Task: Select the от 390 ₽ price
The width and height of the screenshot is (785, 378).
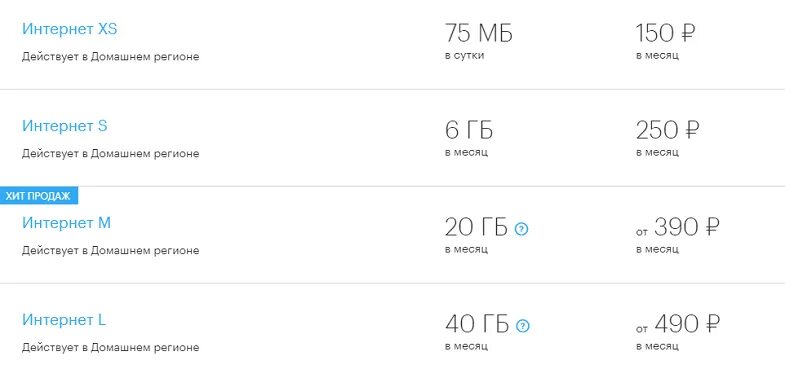Action: coord(677,228)
